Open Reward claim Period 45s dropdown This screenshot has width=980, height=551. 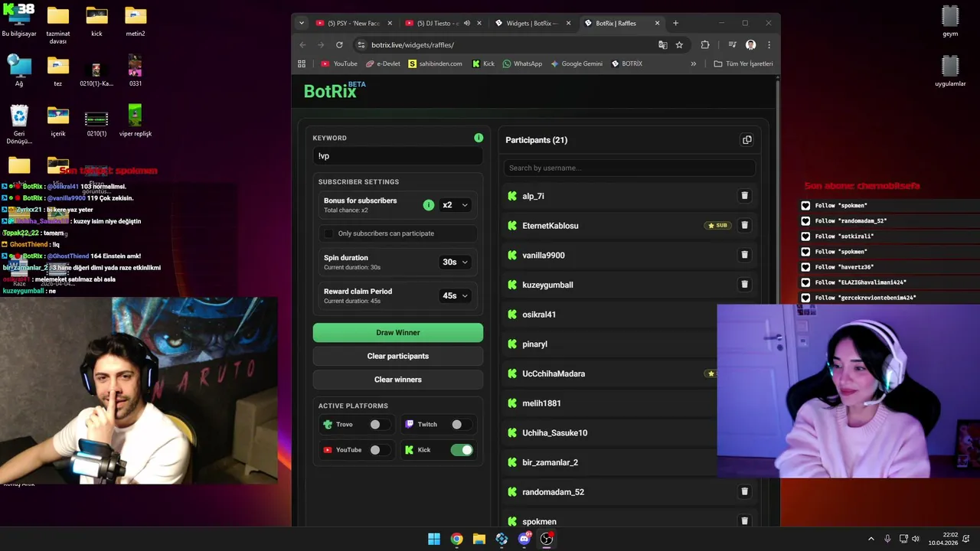(455, 295)
